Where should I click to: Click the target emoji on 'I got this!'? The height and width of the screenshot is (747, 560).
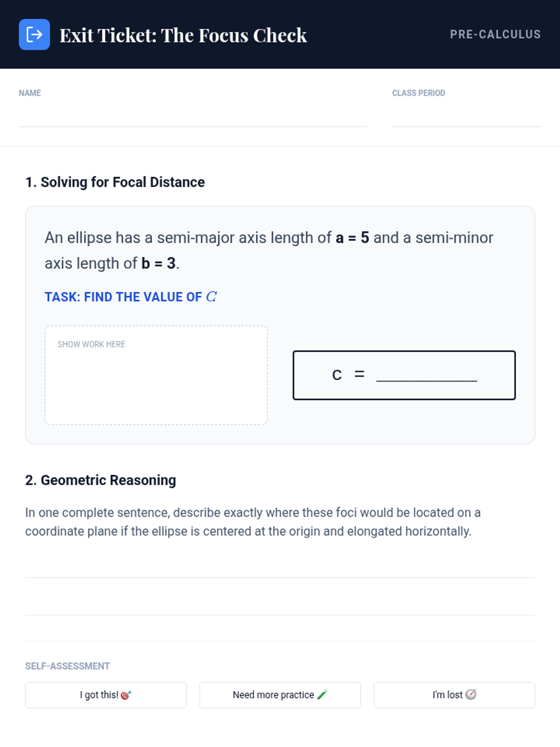pos(126,695)
